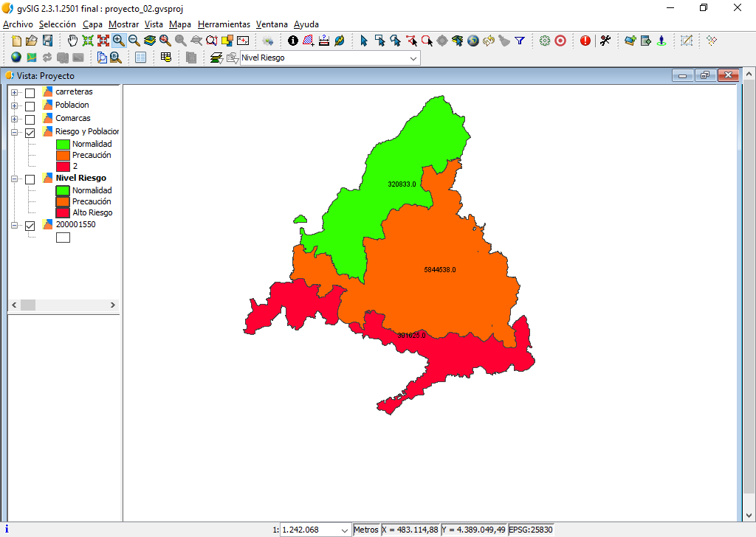Collapse the Riesgo y Poblacion legend
Screen dimensions: 756x537
[15, 133]
